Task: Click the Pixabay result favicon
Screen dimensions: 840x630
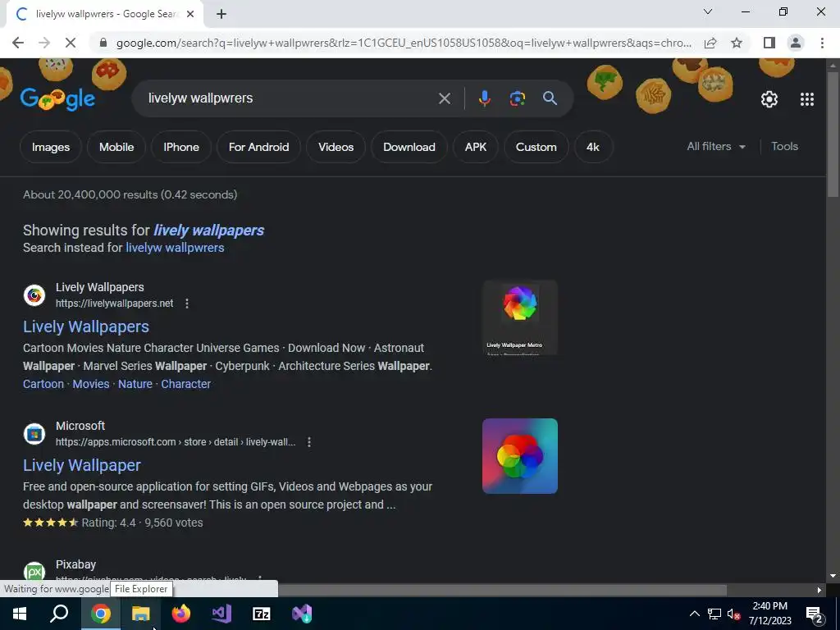Action: click(x=34, y=572)
